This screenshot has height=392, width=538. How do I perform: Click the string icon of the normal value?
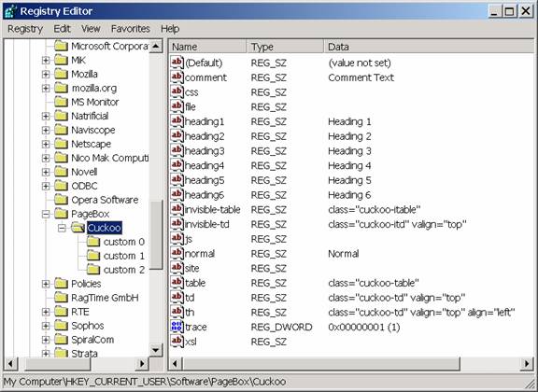click(177, 253)
